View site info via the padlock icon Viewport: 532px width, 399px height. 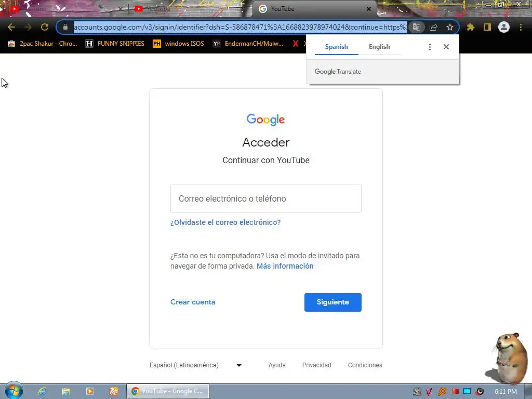click(x=65, y=27)
